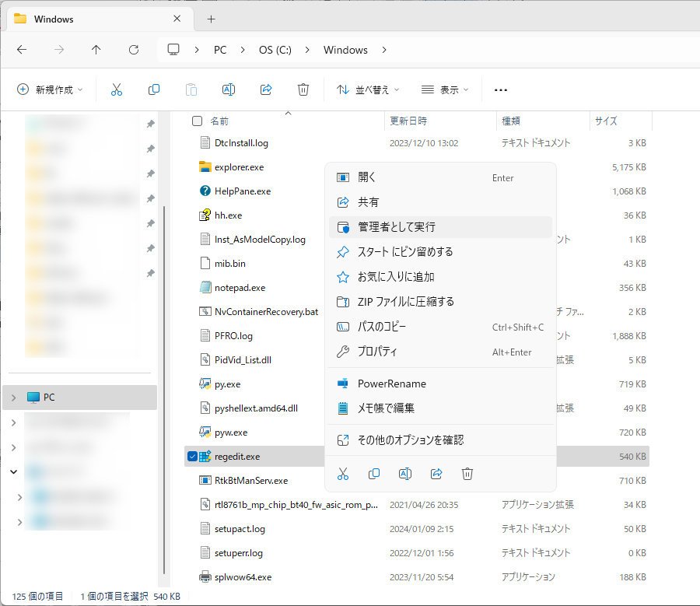This screenshot has width=700, height=606.
Task: Click the splwow64.exe printer icon
Action: [205, 577]
